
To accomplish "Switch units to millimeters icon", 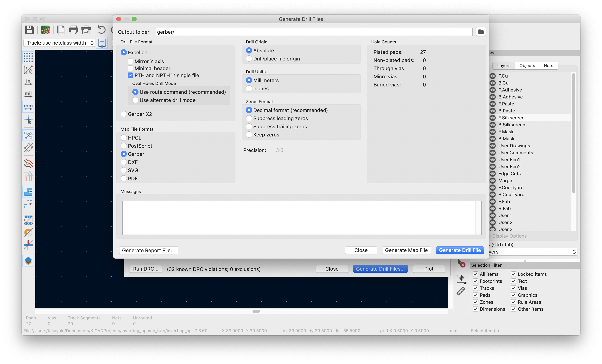I will [x=28, y=107].
